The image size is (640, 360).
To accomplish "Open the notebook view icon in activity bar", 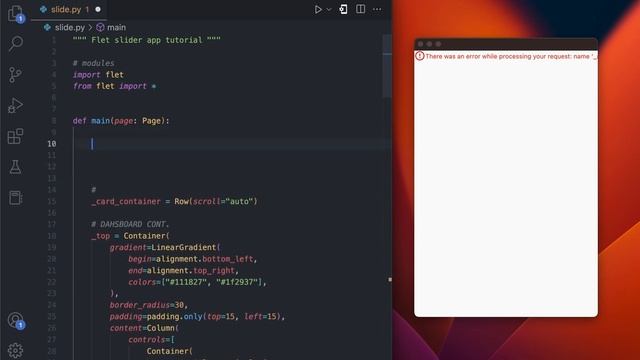I will 16,198.
